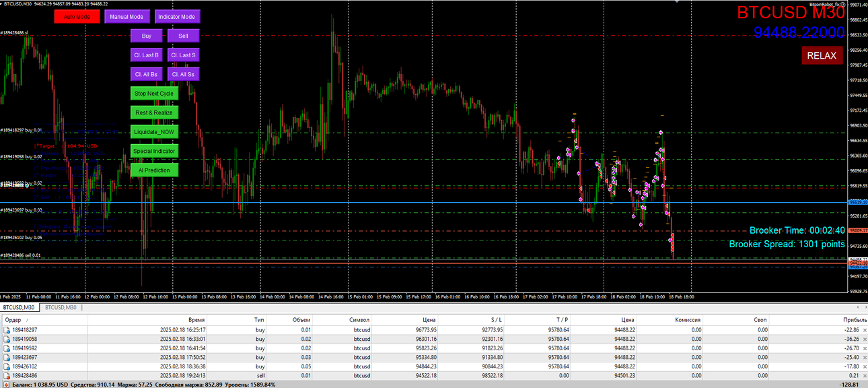Select the #189428486 sl stop-loss label
Screen dimensions: 868x388
[x=14, y=32]
